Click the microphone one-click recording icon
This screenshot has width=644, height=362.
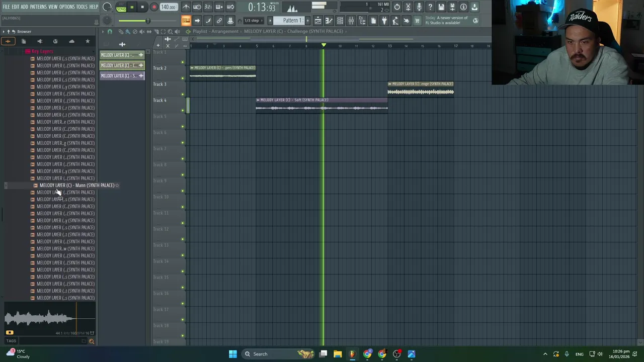(x=419, y=7)
